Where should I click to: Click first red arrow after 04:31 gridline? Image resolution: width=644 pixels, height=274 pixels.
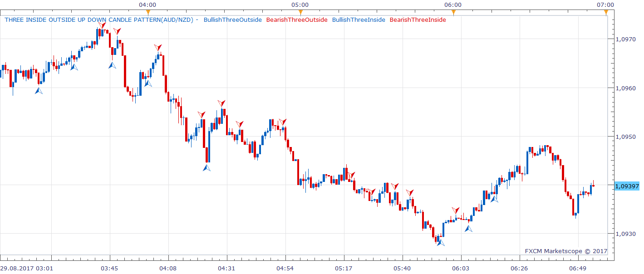coord(240,124)
